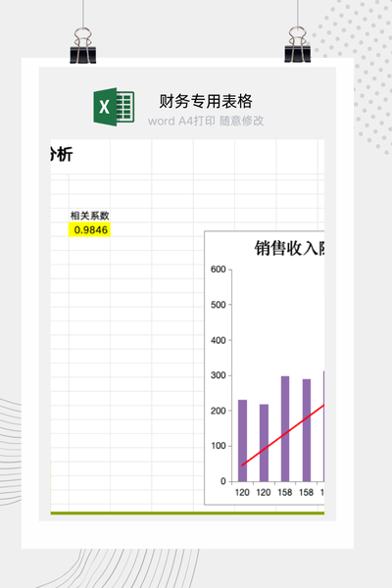The height and width of the screenshot is (588, 392).
Task: Click the partial 分析 sheet title
Action: point(62,154)
